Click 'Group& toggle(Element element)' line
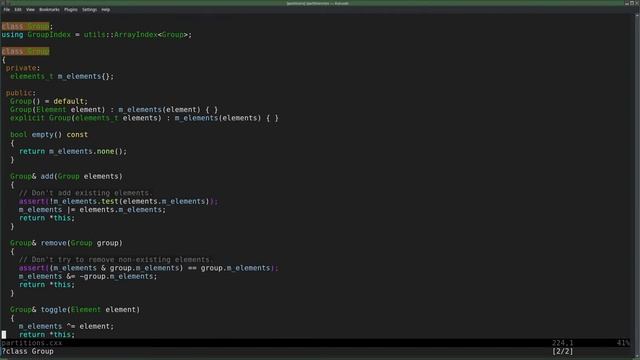This screenshot has width=640, height=360. coord(75,309)
